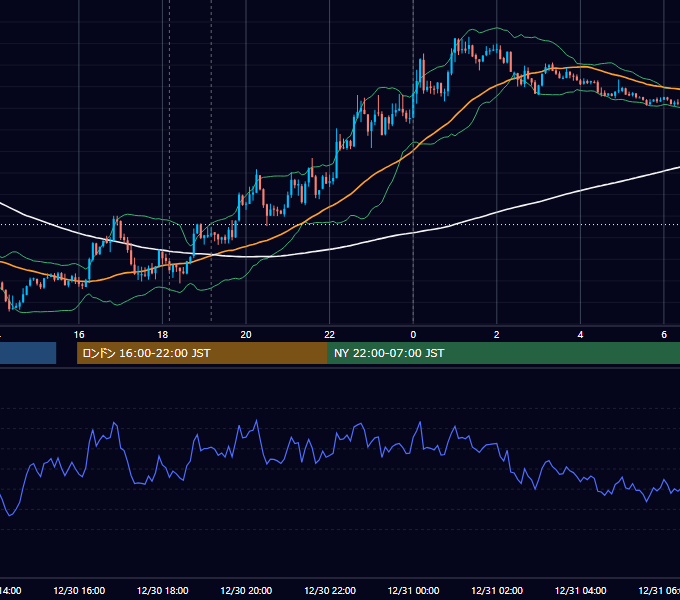This screenshot has width=680, height=600.
Task: Click the "18" hour label on price chart axis
Action: click(162, 334)
